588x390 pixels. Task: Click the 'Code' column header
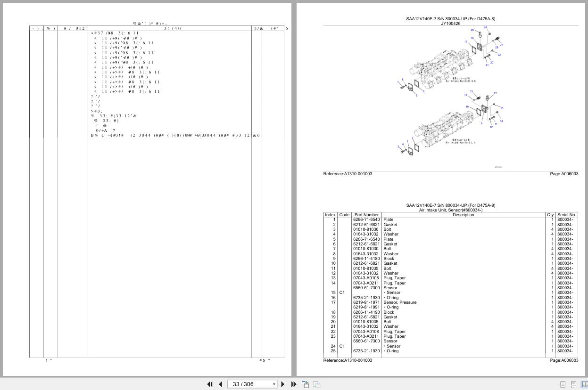[344, 215]
